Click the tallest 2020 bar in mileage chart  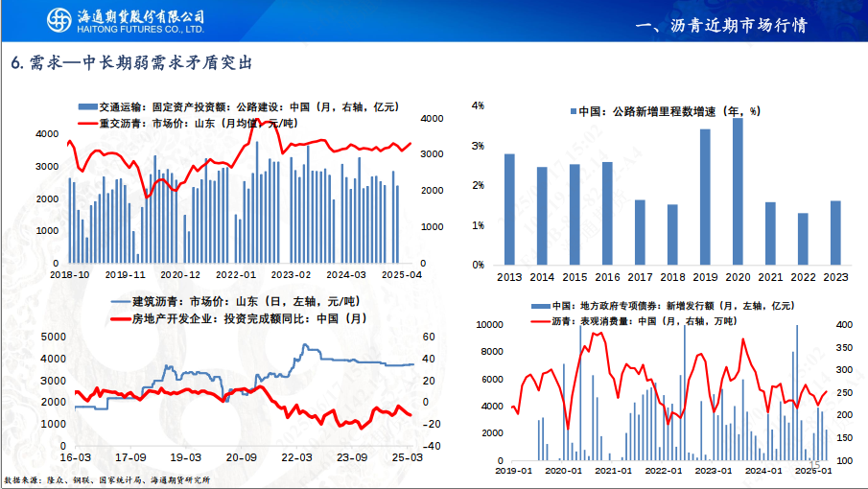738,192
